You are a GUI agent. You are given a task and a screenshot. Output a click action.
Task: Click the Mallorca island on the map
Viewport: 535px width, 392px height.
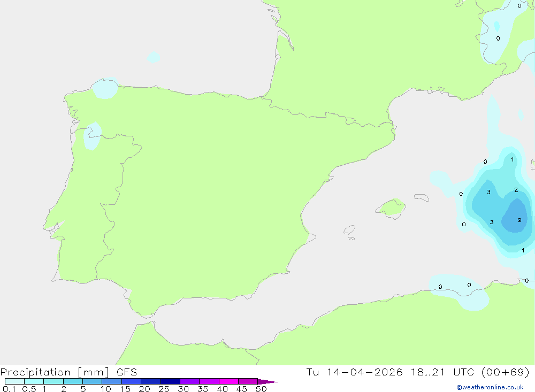(391, 208)
